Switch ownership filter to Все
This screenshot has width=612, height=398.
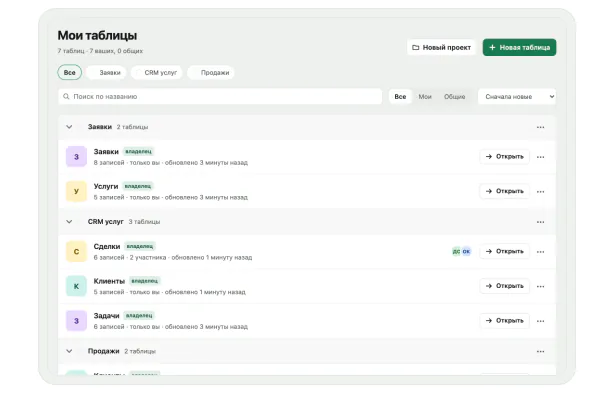click(400, 96)
